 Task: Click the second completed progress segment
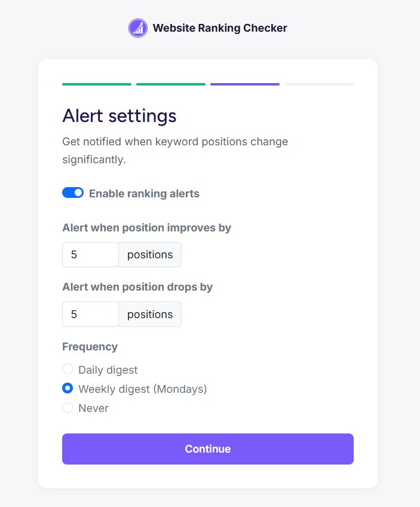[170, 84]
